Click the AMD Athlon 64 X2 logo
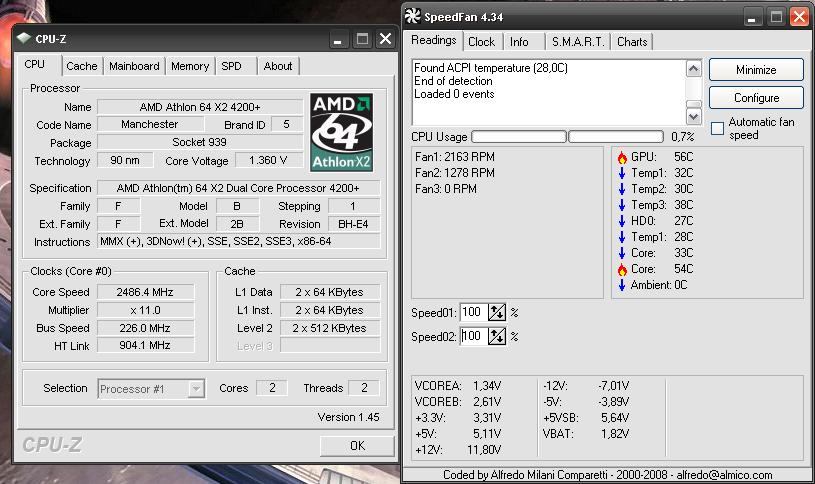 [x=341, y=133]
